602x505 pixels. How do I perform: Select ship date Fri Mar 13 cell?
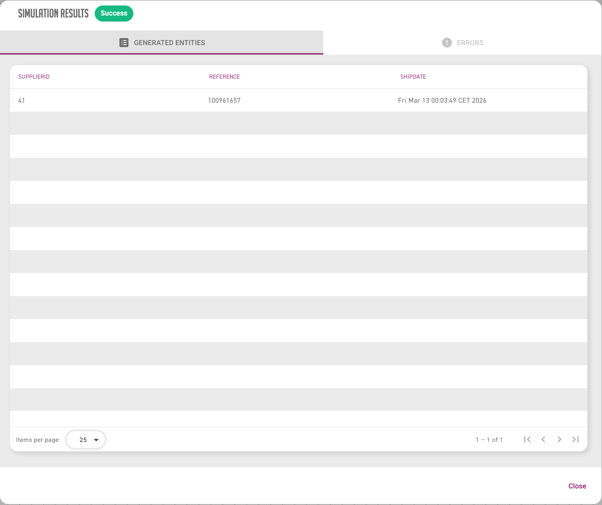click(442, 101)
